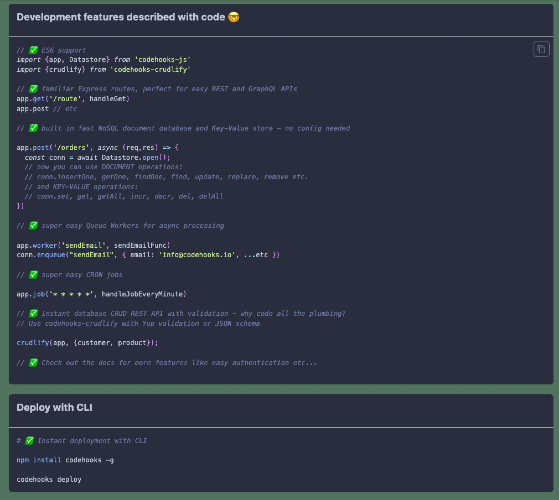Click the sunglasses emoji in the heading
Screen dimensions: 559x500
click(x=234, y=17)
